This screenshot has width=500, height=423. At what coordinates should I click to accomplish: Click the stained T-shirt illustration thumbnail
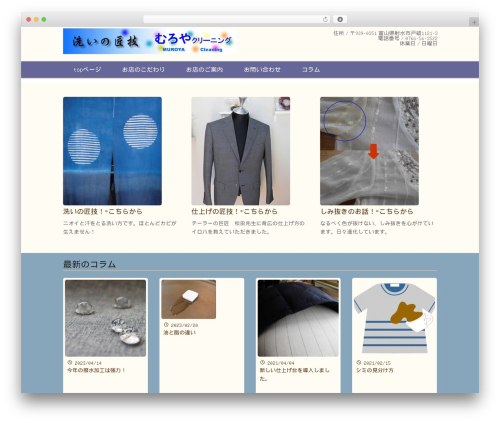coord(394,318)
